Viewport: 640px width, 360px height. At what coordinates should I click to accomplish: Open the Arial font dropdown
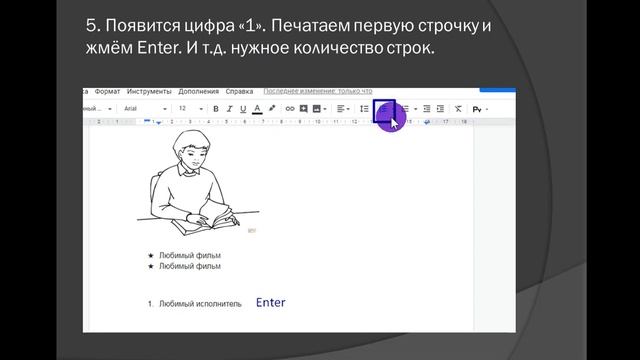(145, 109)
